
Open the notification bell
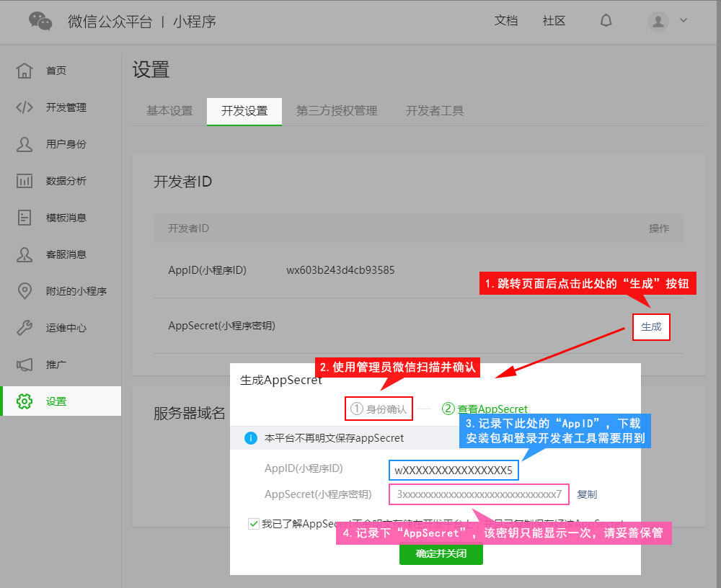[x=606, y=21]
